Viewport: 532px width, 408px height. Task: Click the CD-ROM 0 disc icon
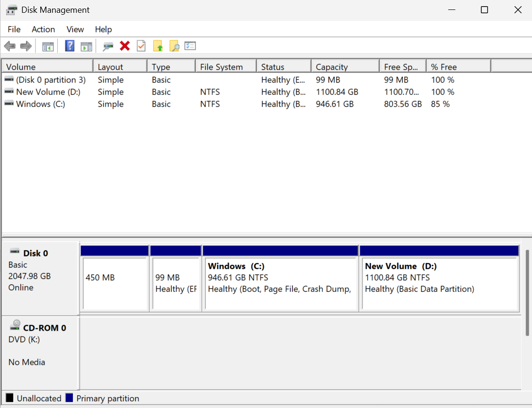[15, 325]
